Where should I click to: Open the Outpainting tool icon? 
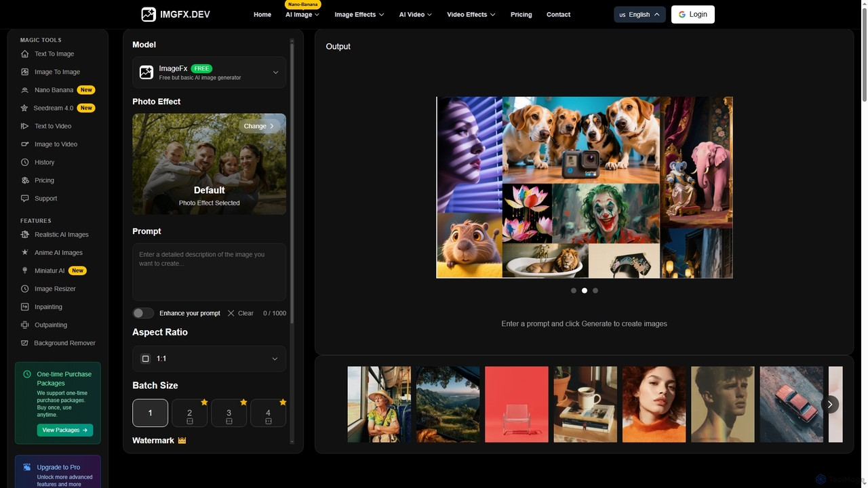[x=25, y=325]
